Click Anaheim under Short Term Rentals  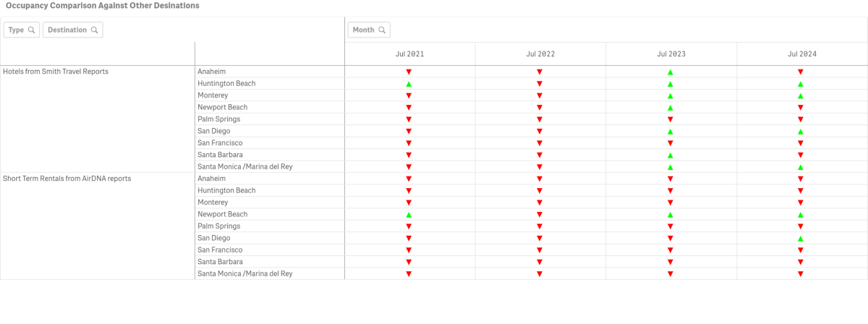pos(211,178)
